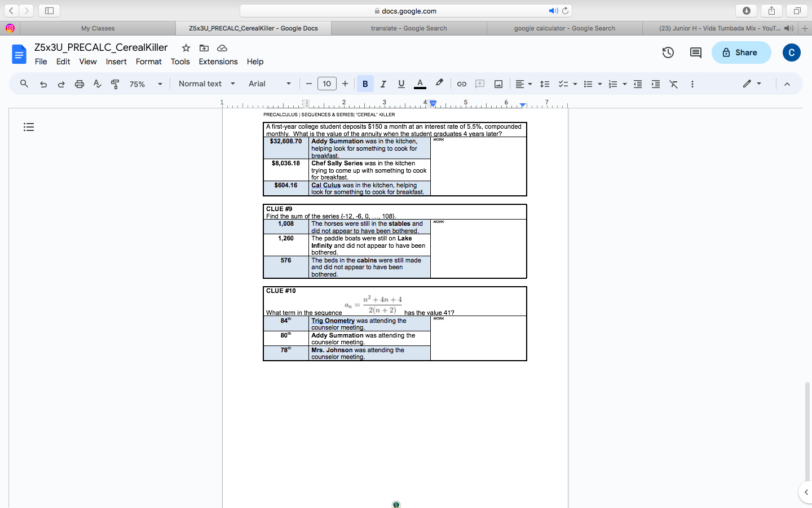
Task: Open more toolbar options
Action: click(692, 84)
